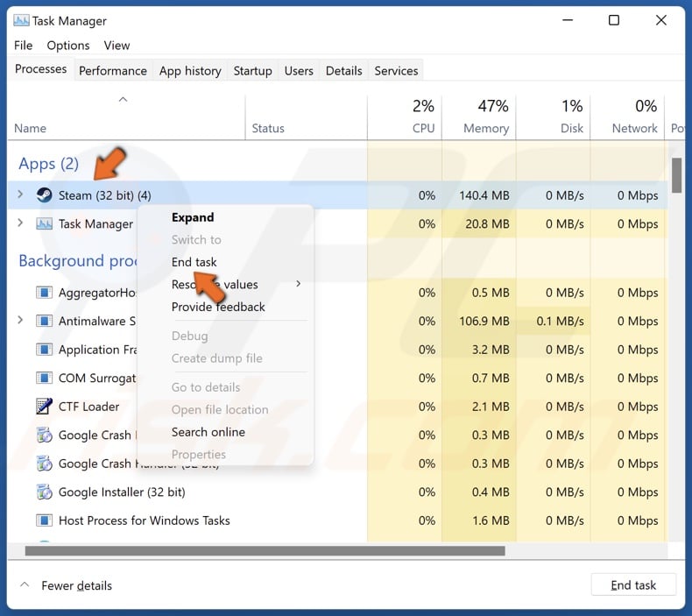
Task: Expand the Steam (32 bit) process group
Action: [20, 195]
